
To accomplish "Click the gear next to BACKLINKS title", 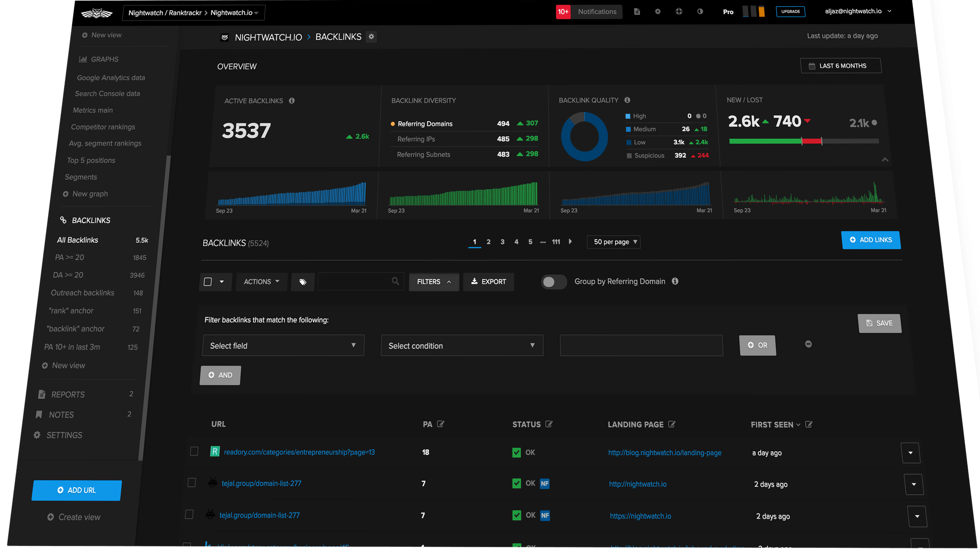I will coord(371,37).
